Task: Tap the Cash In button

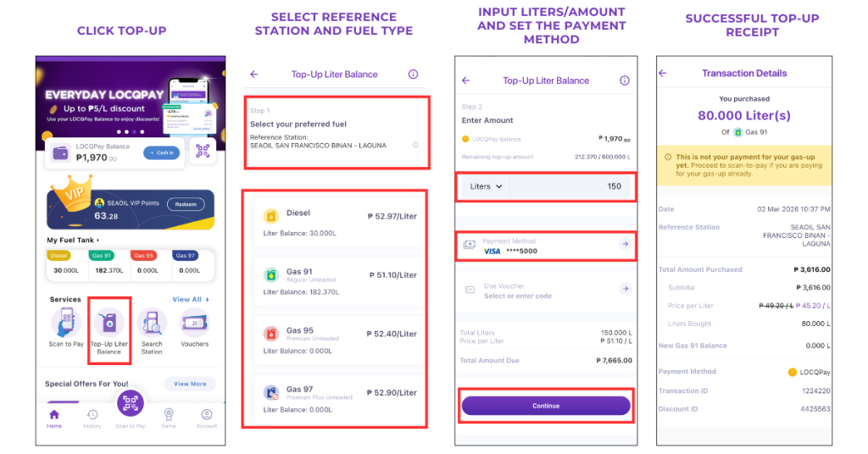Action: coord(161,152)
